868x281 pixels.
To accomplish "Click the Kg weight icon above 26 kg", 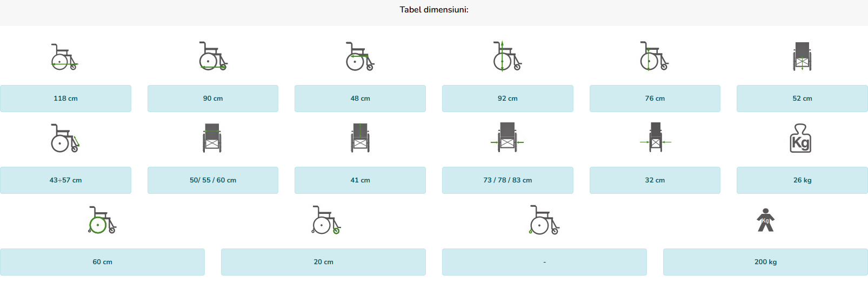I will 800,138.
